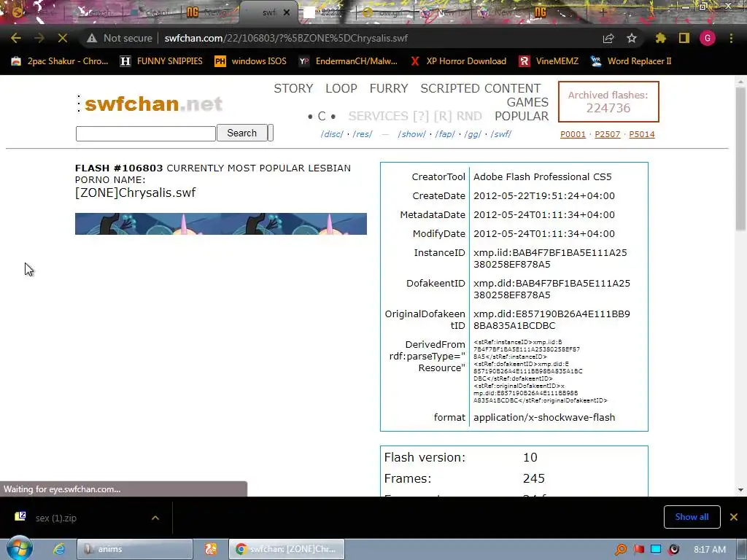Switch to the Chrome swfchan taskbar window
Image resolution: width=747 pixels, height=560 pixels.
[286, 549]
